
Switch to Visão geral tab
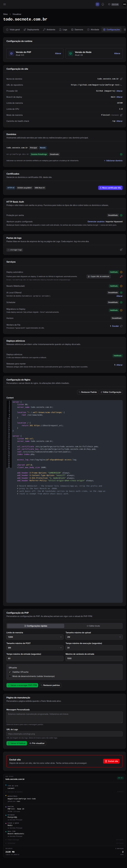pyautogui.click(x=13, y=30)
